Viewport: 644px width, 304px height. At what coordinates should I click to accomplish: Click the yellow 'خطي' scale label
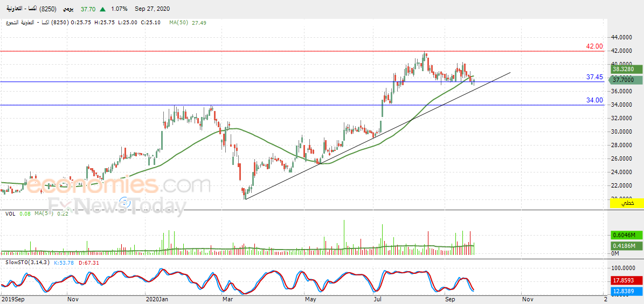tap(628, 203)
